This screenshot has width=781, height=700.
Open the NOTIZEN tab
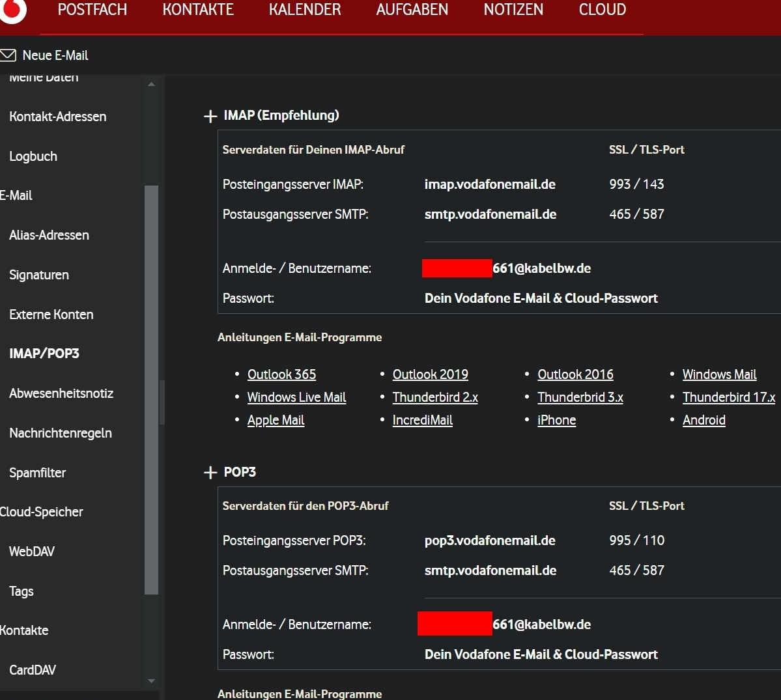pyautogui.click(x=513, y=10)
